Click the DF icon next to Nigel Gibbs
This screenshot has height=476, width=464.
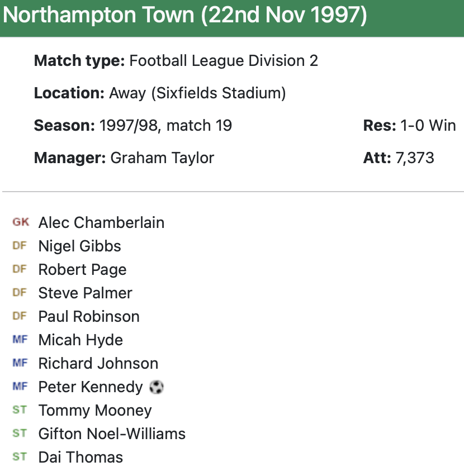20,246
